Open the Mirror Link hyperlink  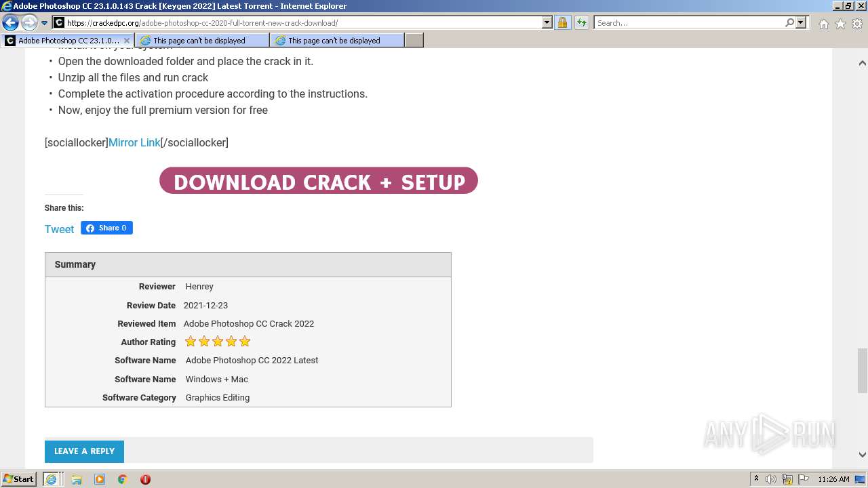point(134,142)
